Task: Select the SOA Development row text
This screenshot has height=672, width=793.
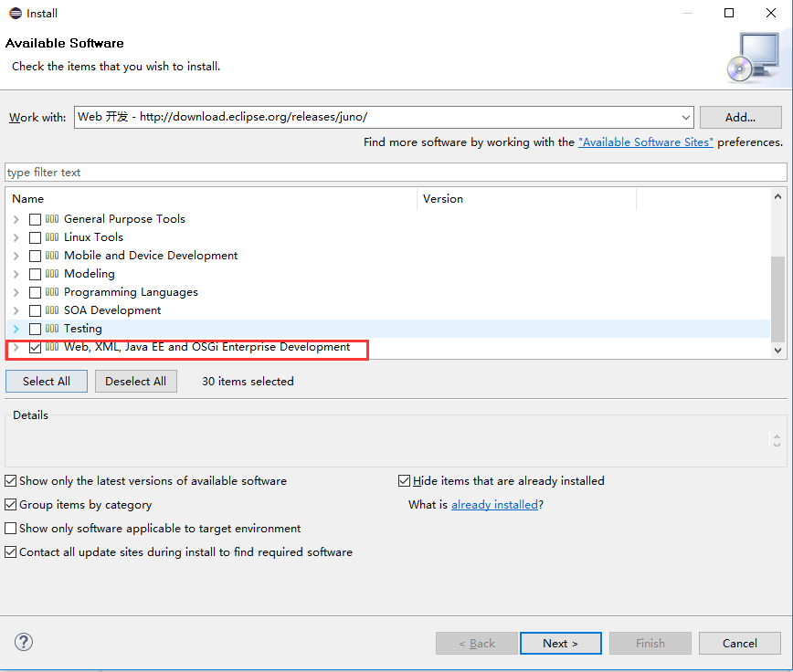Action: point(112,310)
